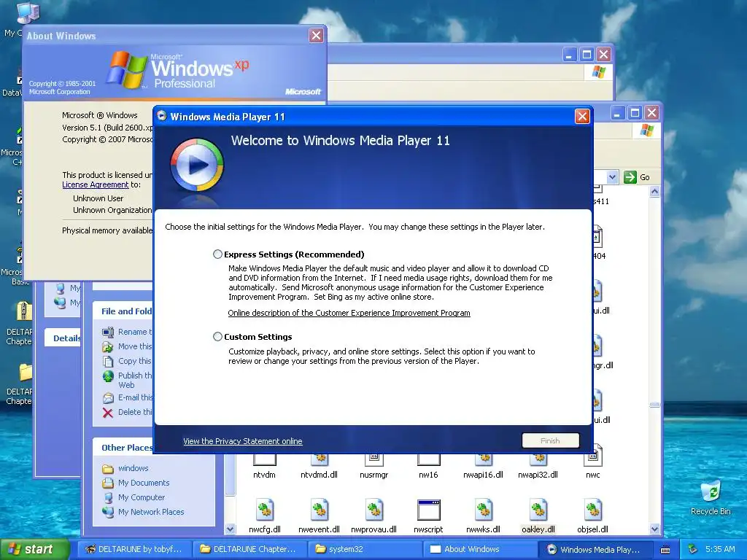Select objsel.dll file icon

[x=592, y=510]
